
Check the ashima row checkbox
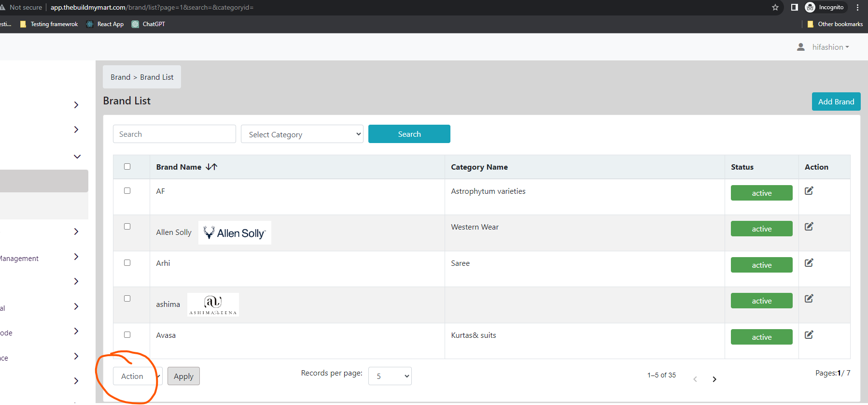coord(127,299)
